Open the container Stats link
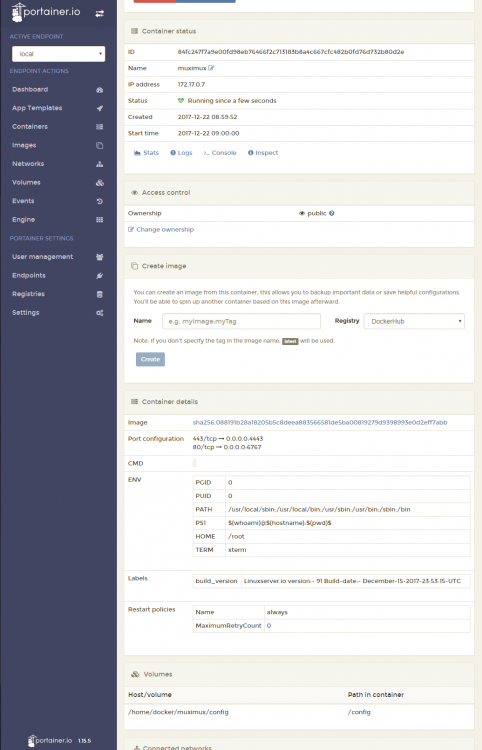Screen dimensions: 482x750 point(146,153)
